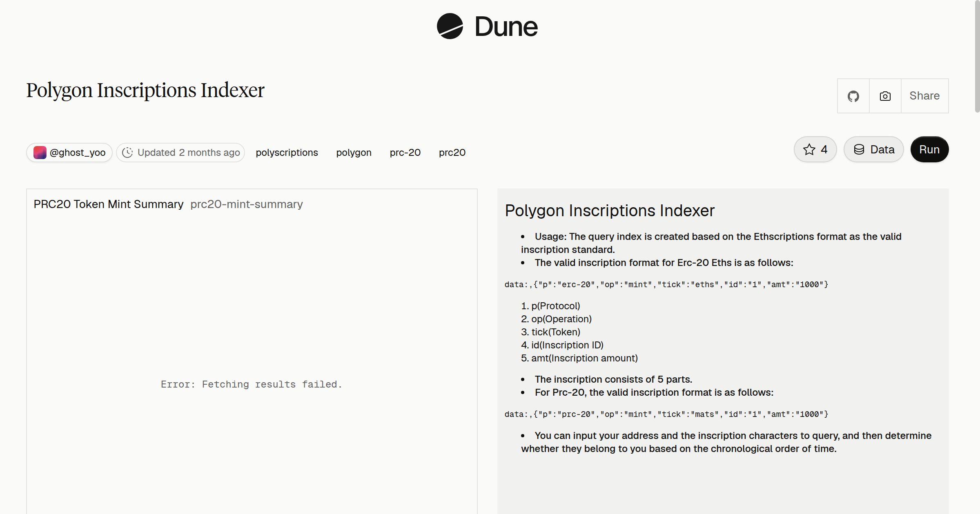Select the prc20 tag
Screen dimensions: 980x514
click(452, 153)
